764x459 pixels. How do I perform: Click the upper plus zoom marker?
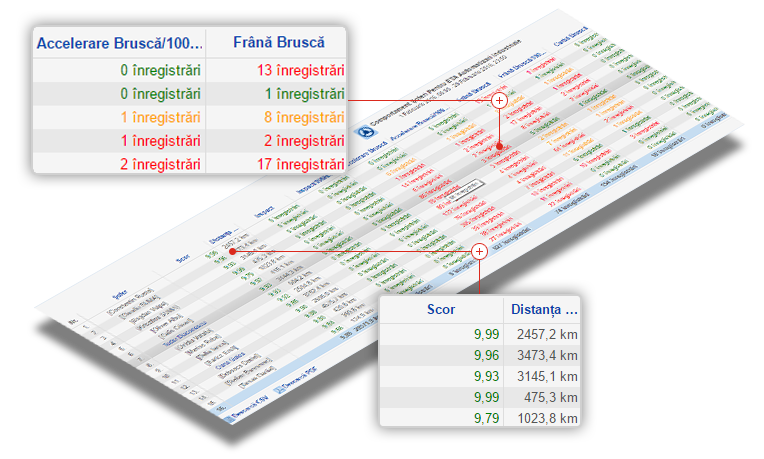(x=499, y=101)
